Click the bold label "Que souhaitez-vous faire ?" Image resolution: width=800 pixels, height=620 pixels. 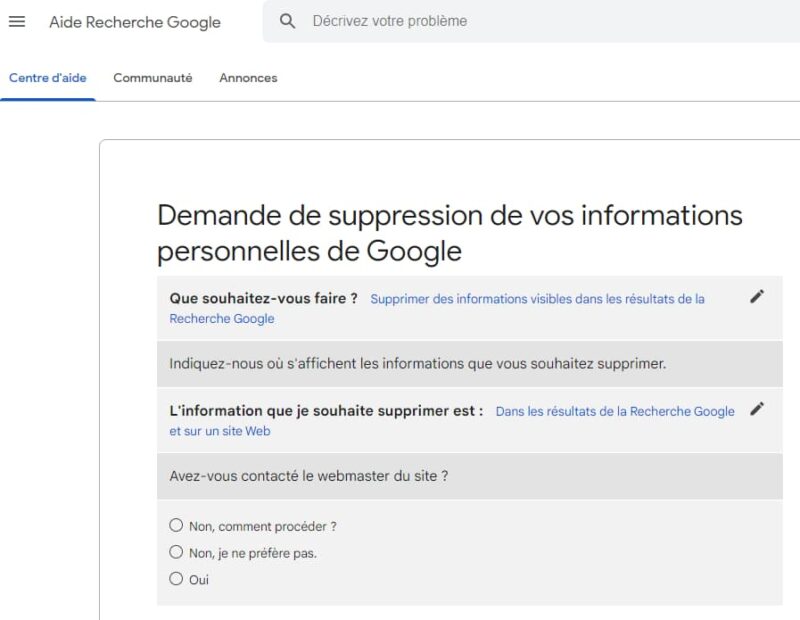(x=265, y=296)
